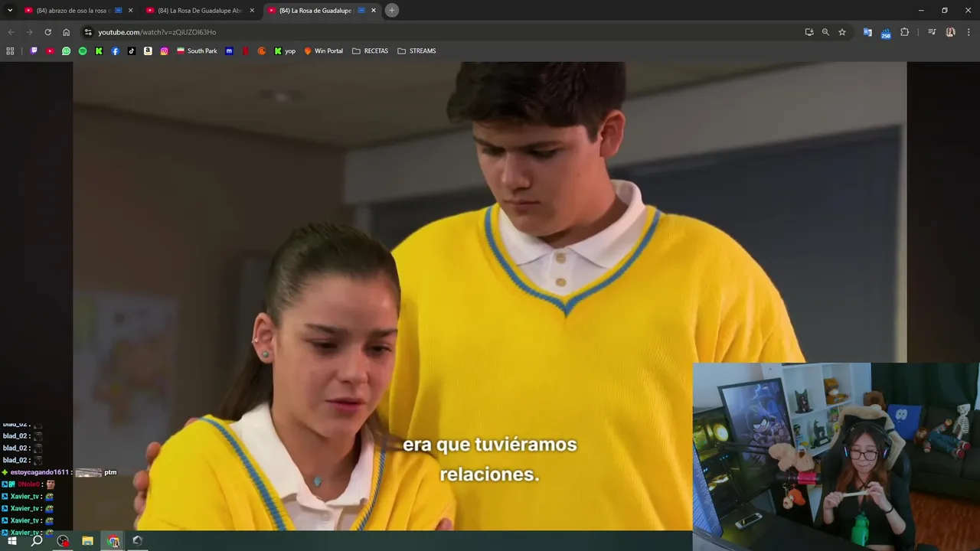Open the Instagram bookmark
Image resolution: width=980 pixels, height=551 pixels.
tap(164, 51)
